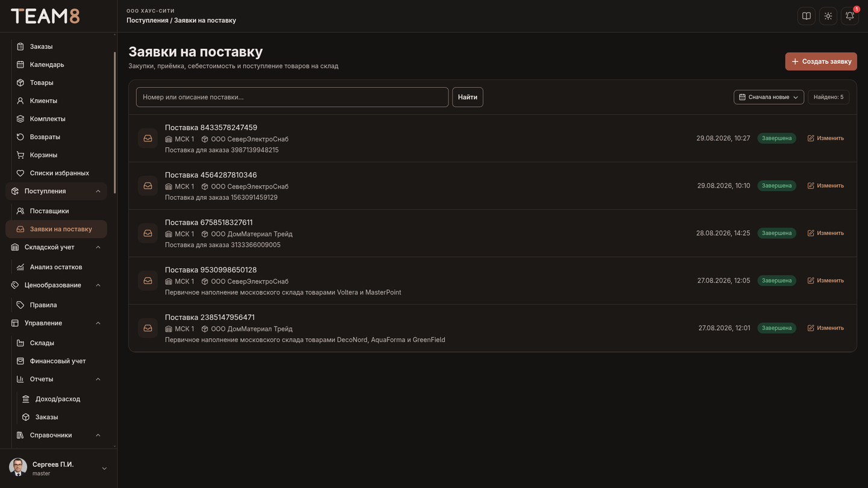Click Изменить for Поставка 2385147956471
The height and width of the screenshot is (488, 868).
(826, 328)
